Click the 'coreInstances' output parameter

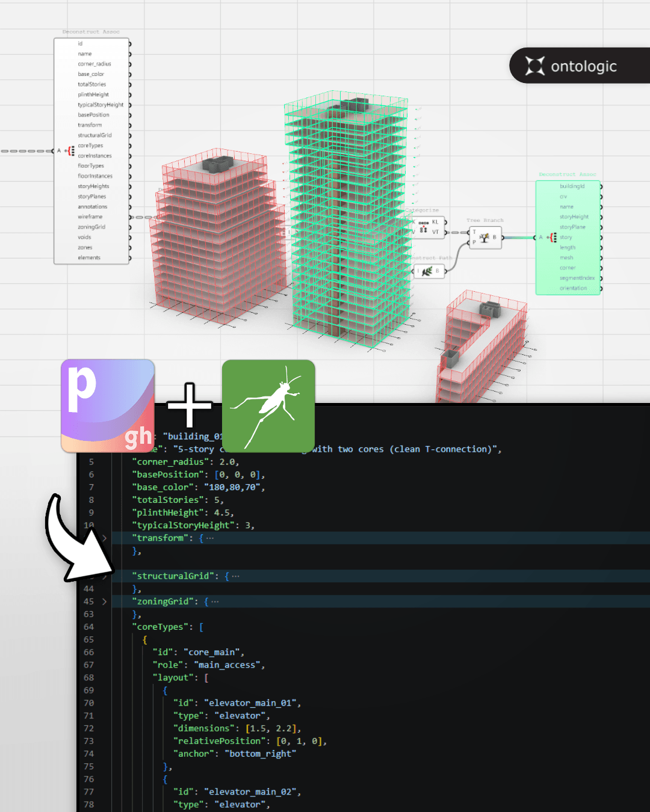click(x=94, y=156)
